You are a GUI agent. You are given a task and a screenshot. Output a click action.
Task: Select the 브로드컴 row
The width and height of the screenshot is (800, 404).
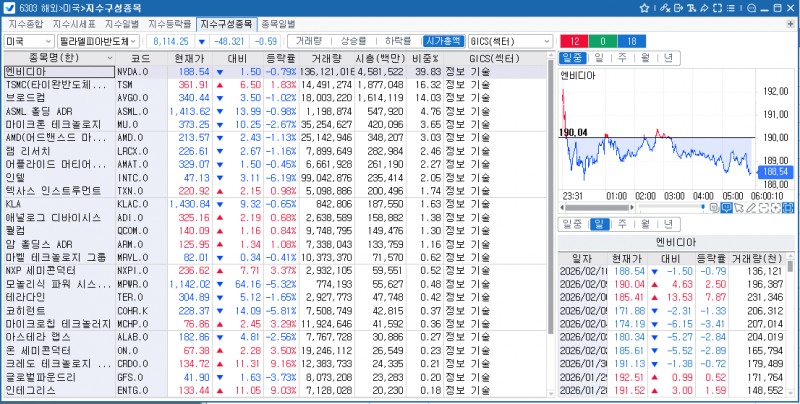(274, 98)
